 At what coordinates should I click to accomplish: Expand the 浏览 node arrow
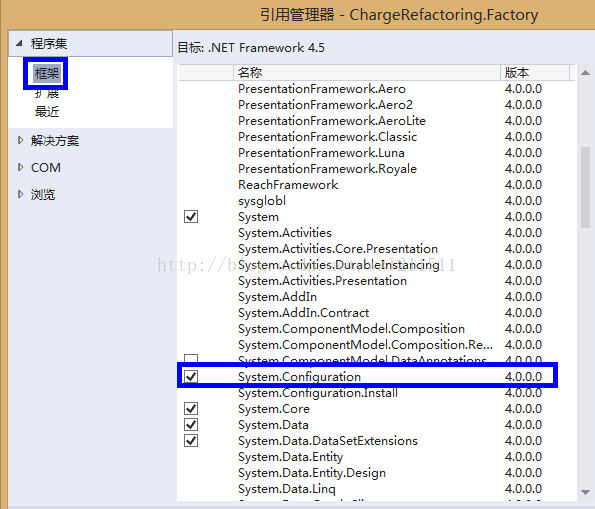20,194
